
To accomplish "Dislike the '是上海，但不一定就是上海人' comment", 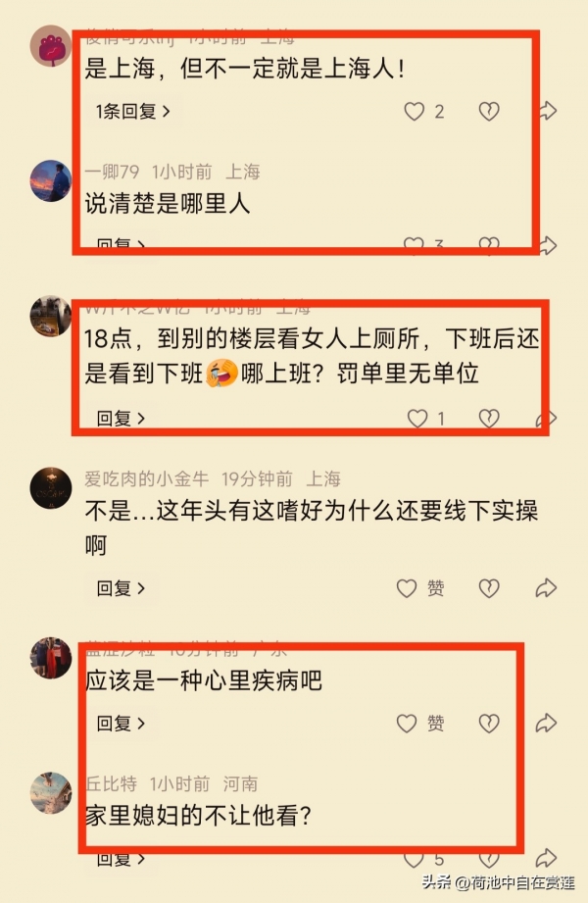I will 489,111.
